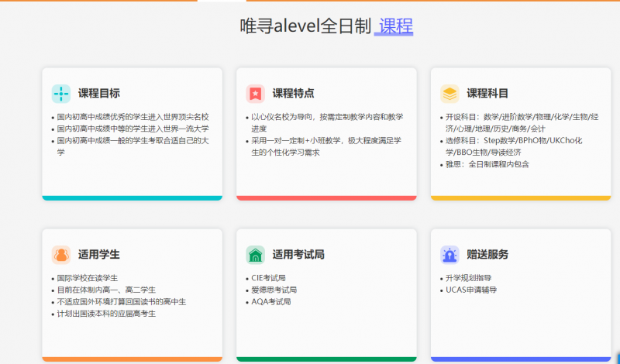
Task: Click the bullet starting 以心仪名校为导向
Action: point(327,122)
